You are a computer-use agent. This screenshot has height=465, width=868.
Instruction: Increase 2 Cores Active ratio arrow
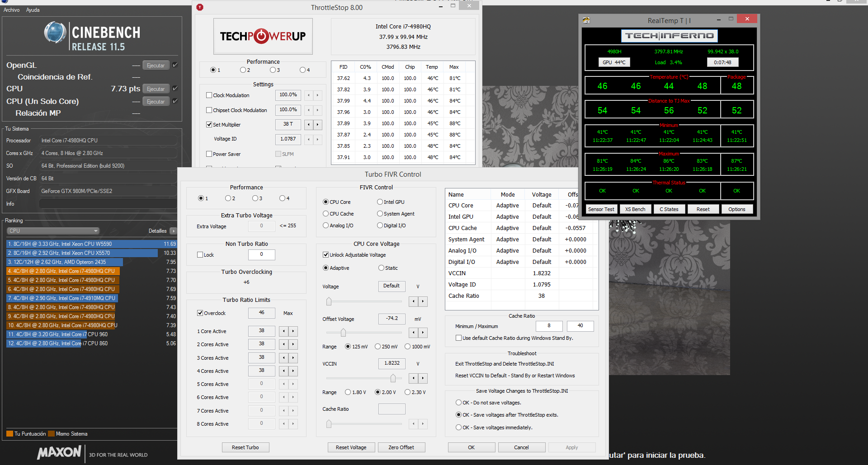(x=293, y=344)
